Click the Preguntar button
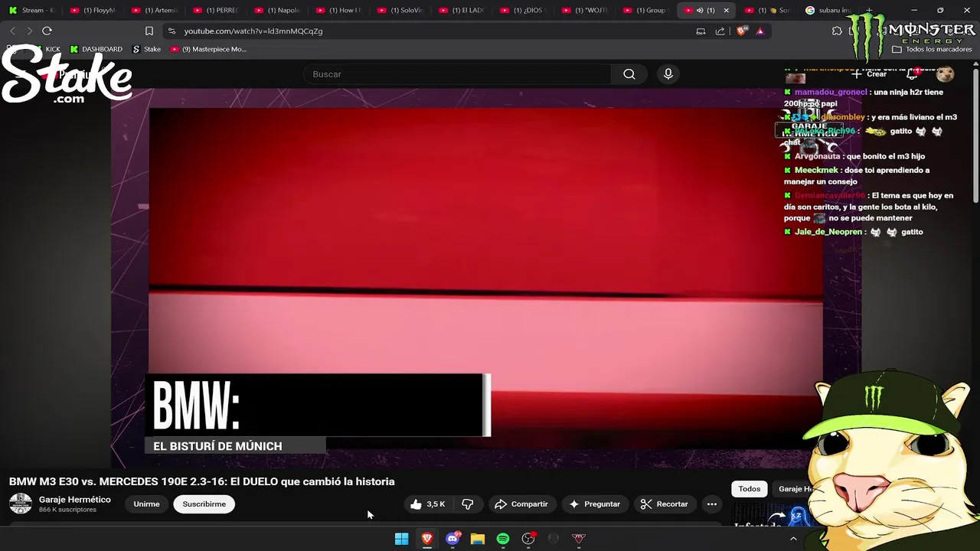This screenshot has height=551, width=980. (x=594, y=504)
